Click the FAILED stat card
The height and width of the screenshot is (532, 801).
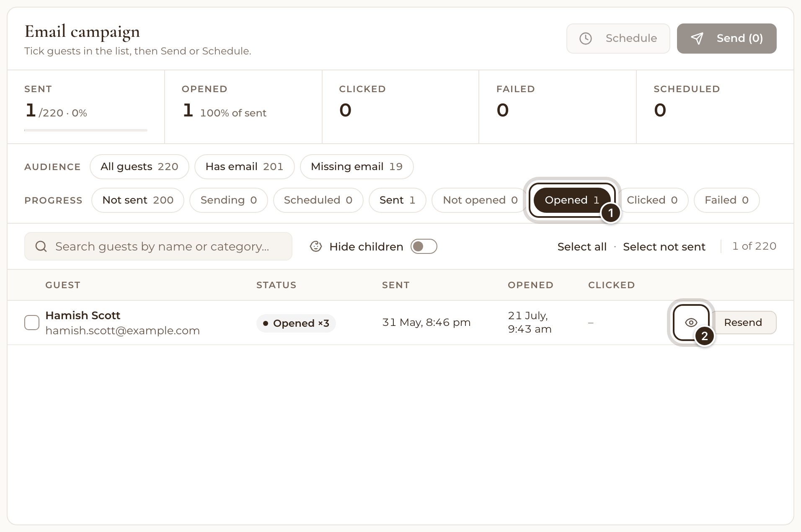557,107
